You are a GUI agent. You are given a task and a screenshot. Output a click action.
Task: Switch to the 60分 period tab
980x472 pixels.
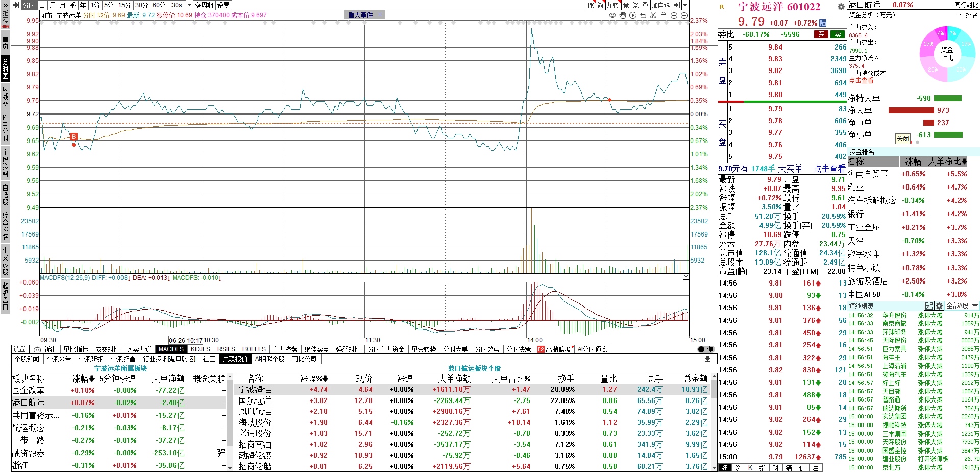[x=159, y=5]
